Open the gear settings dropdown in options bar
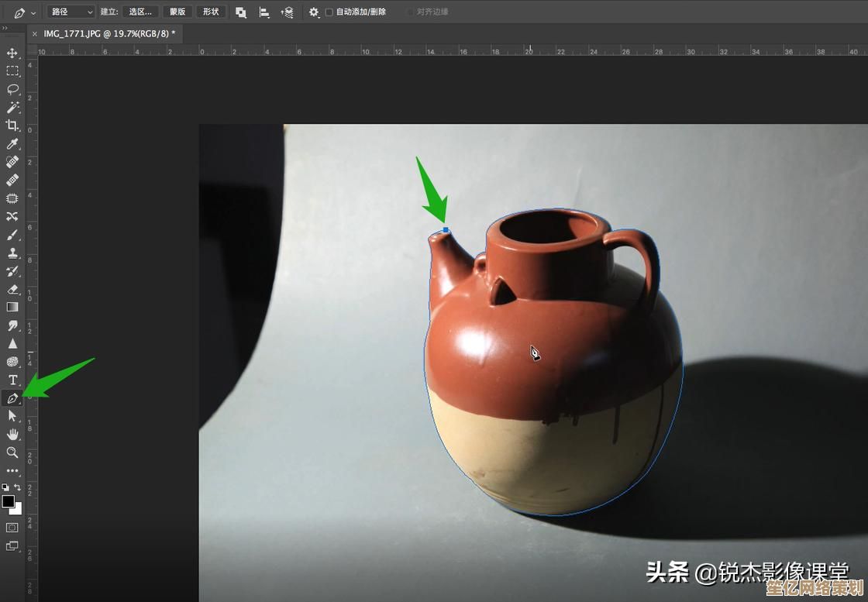 click(313, 12)
